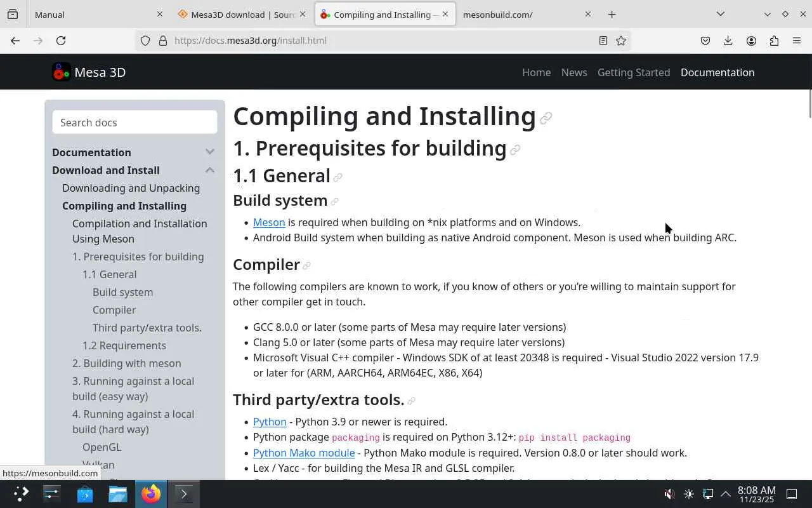Open the Firefox account menu
The width and height of the screenshot is (812, 508).
click(751, 41)
